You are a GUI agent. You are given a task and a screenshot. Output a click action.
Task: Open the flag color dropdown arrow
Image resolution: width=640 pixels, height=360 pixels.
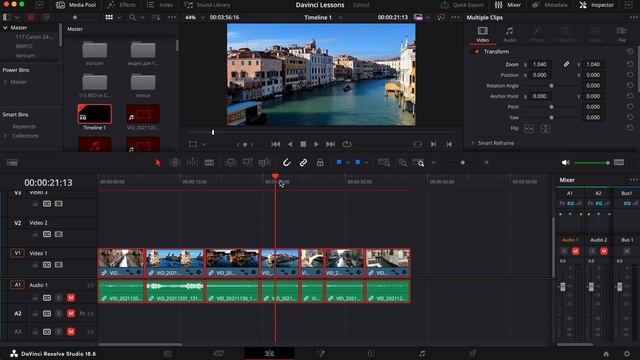click(347, 163)
